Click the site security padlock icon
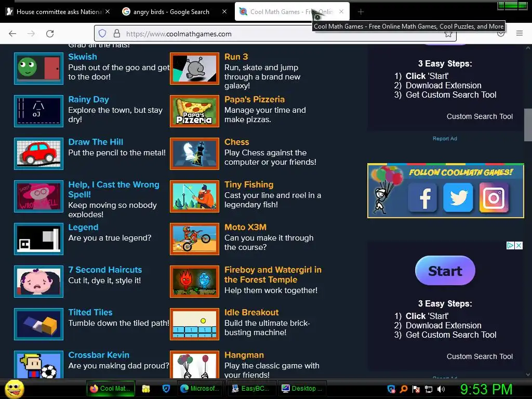532x399 pixels. (x=117, y=33)
